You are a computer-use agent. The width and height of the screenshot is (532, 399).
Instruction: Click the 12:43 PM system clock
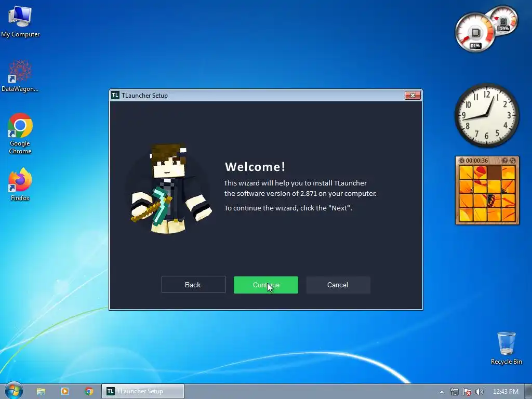coord(506,392)
